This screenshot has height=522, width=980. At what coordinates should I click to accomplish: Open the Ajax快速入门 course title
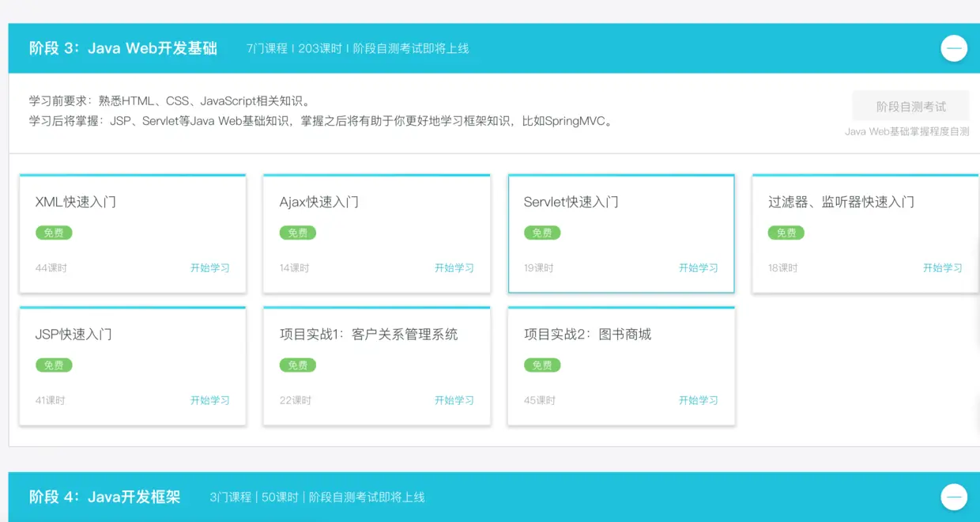pos(319,202)
